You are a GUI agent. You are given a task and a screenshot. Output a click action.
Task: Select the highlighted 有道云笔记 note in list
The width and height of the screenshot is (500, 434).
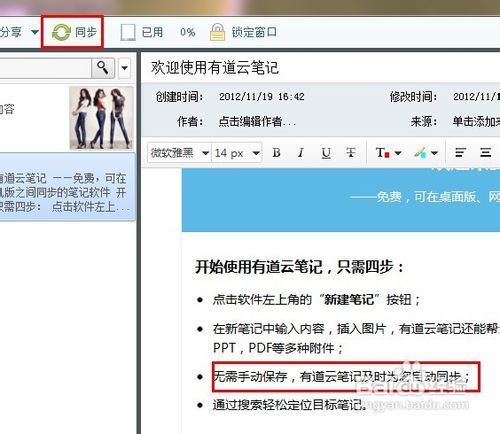coord(67,187)
